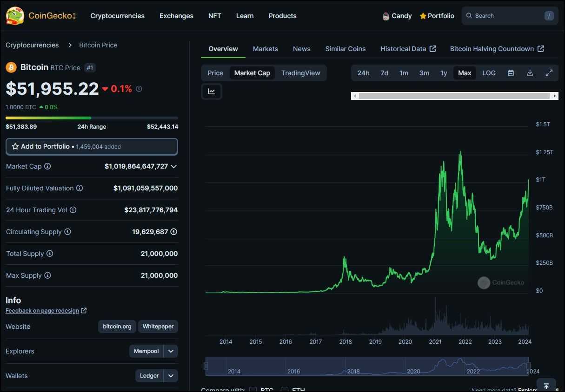Open the Whitepaper link
This screenshot has height=392, width=565.
[x=158, y=327]
